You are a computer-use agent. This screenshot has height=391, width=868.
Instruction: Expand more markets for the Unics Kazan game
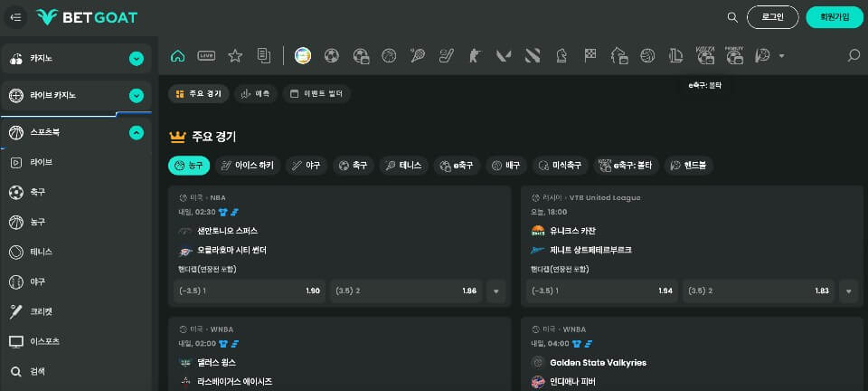849,291
